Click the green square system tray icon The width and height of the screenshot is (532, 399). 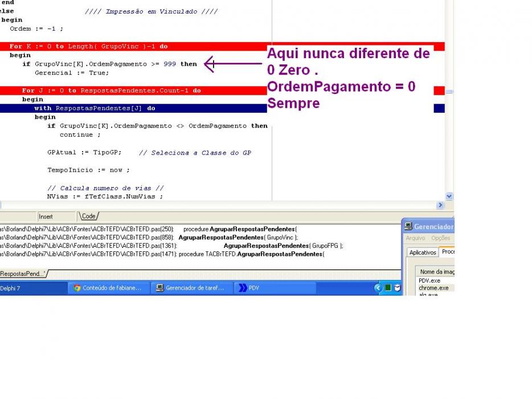point(388,288)
